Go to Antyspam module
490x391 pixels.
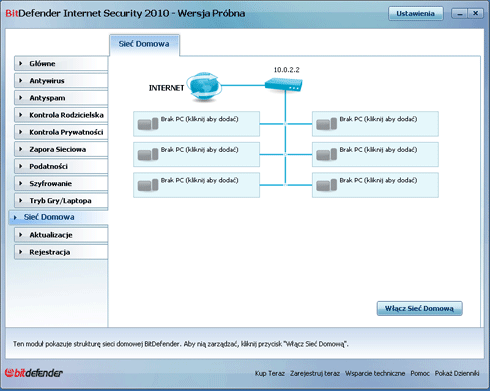tap(61, 98)
